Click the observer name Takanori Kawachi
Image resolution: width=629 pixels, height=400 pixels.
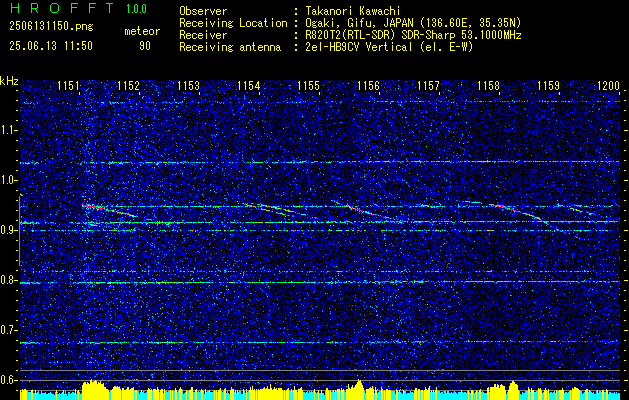353,11
